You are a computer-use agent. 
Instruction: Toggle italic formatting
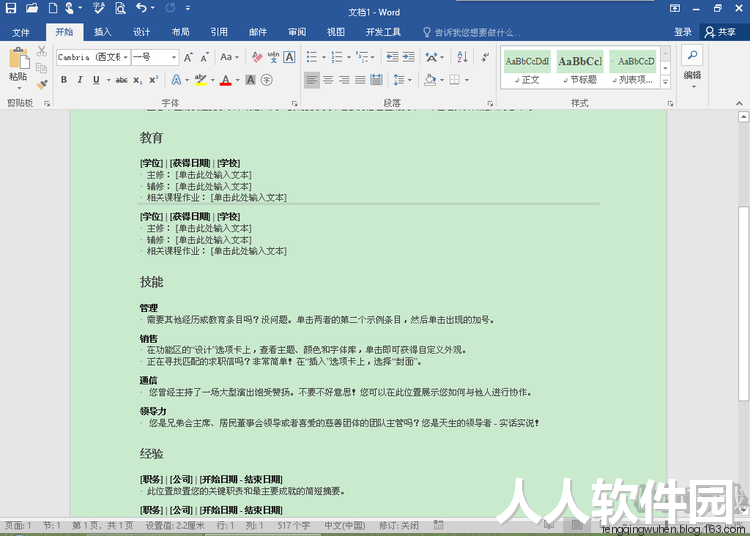tap(80, 80)
